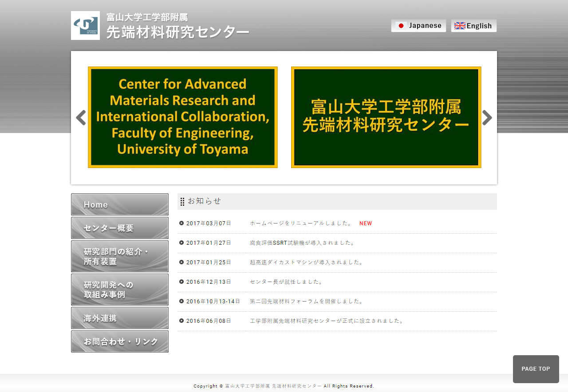Click the bullet icon beside 2016年10月13-14日
This screenshot has width=568, height=392.
click(181, 301)
